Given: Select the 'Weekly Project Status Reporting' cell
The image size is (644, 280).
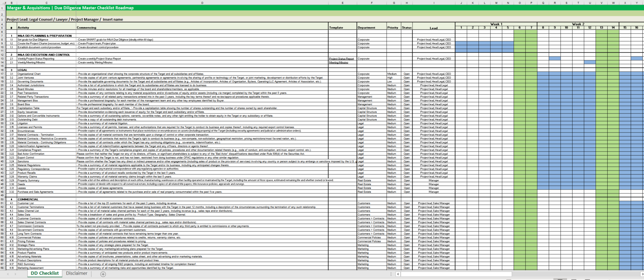Looking at the screenshot, I should (x=46, y=59).
